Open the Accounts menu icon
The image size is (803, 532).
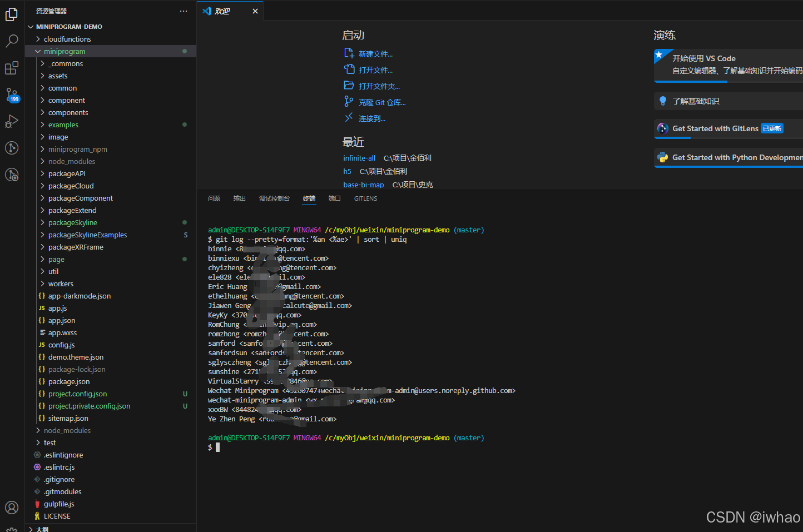pyautogui.click(x=12, y=508)
